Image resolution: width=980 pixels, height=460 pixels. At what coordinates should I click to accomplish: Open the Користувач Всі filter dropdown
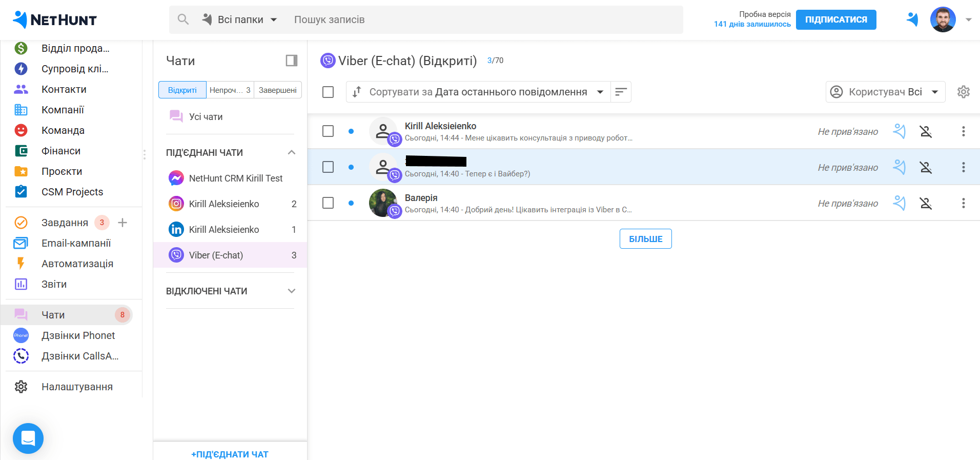pyautogui.click(x=885, y=92)
